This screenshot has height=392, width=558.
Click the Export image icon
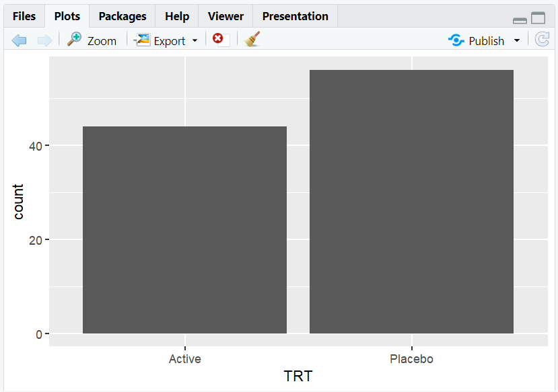pos(142,40)
